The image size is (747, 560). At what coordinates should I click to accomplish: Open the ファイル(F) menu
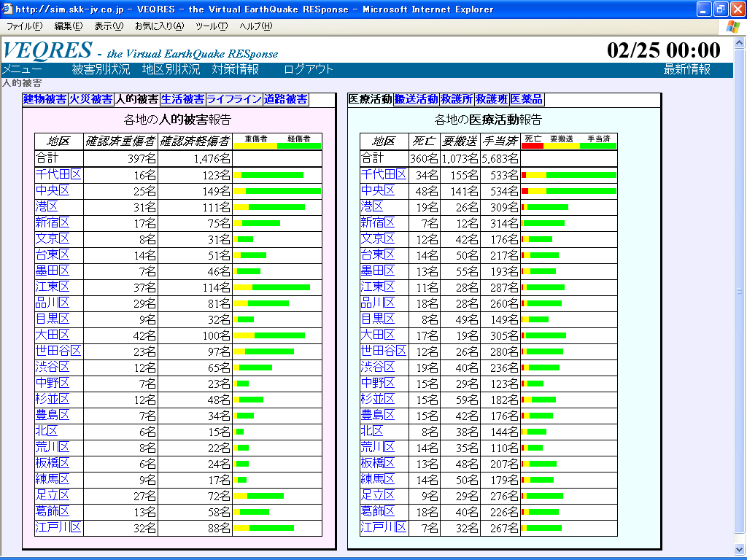pos(24,26)
